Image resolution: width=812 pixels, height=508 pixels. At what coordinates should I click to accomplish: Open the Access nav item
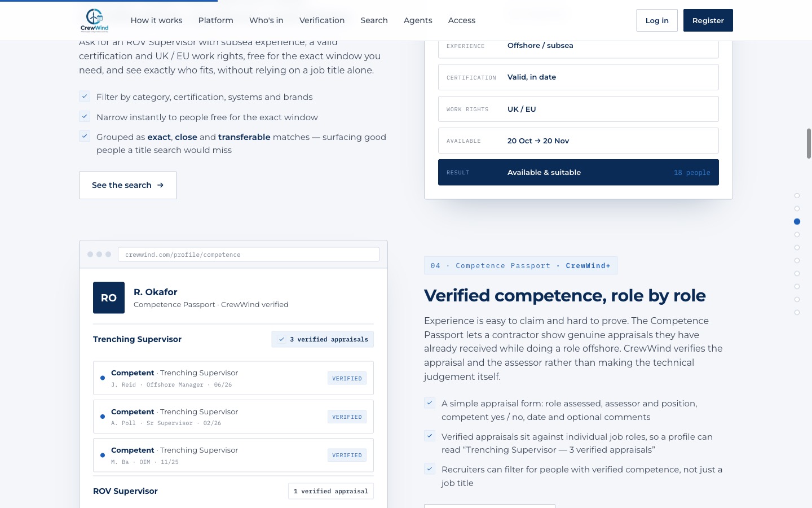click(462, 20)
